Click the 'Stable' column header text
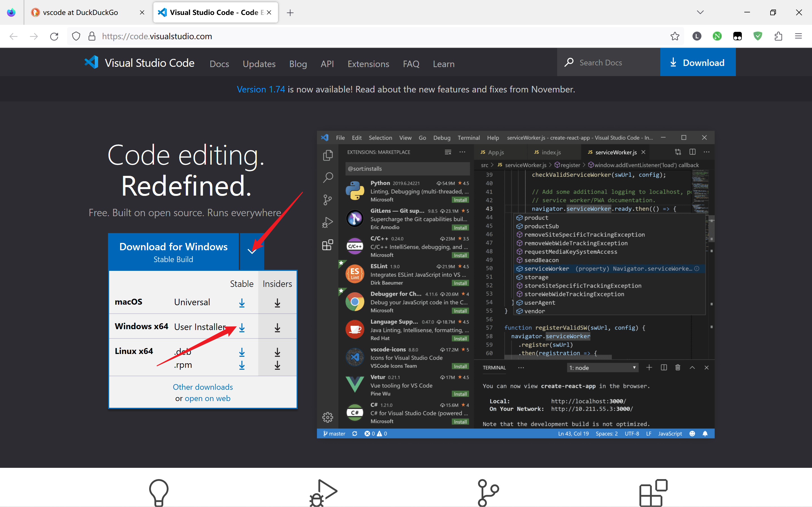 (242, 284)
